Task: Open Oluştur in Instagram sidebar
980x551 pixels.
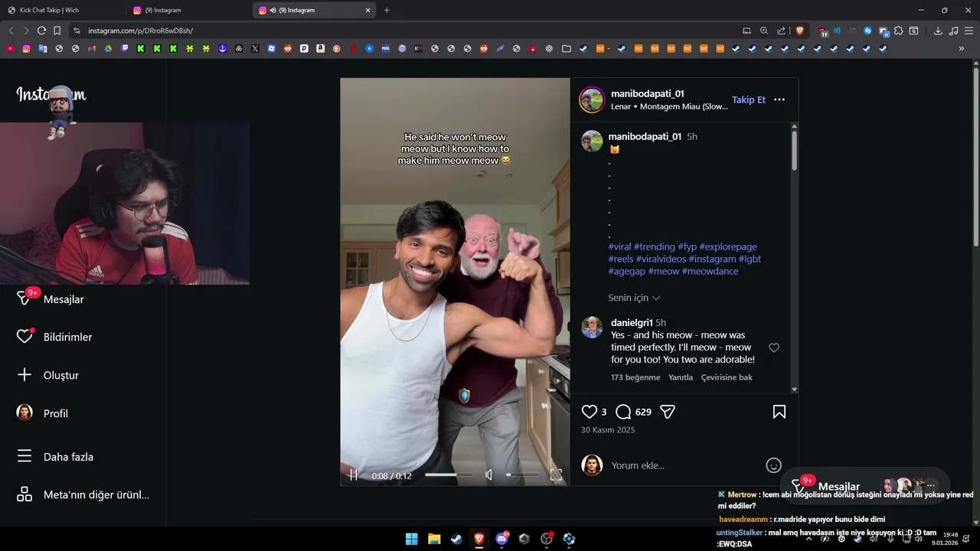Action: (x=47, y=375)
